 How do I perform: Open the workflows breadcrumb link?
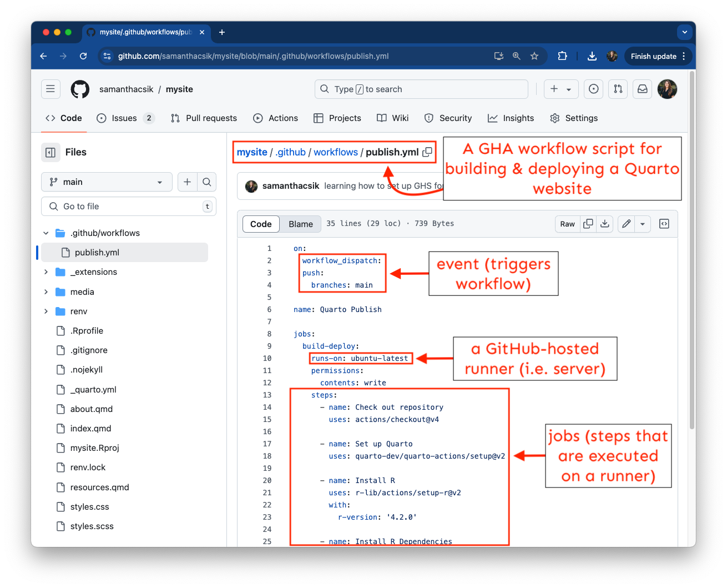[x=336, y=152]
